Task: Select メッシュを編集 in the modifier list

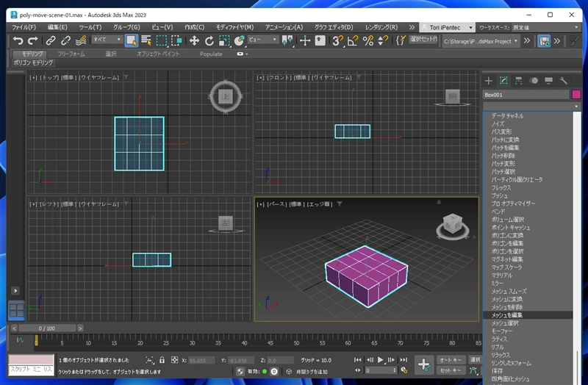Action: (528, 315)
